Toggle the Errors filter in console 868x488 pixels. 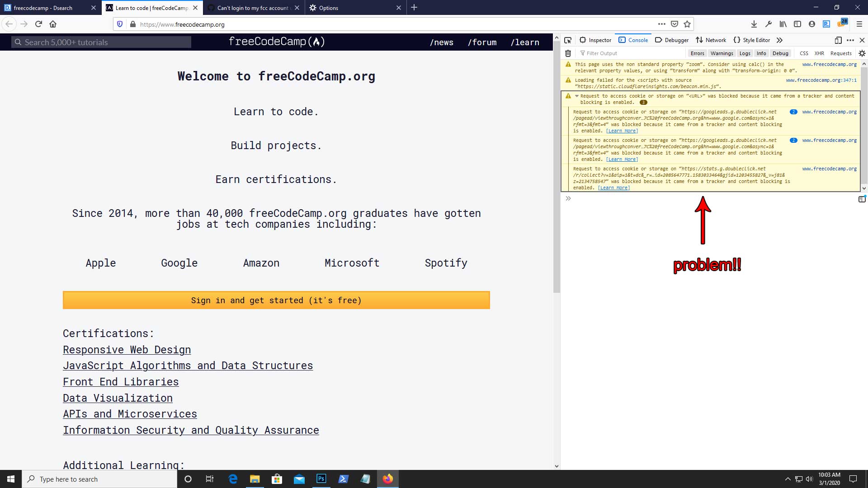[x=697, y=53]
